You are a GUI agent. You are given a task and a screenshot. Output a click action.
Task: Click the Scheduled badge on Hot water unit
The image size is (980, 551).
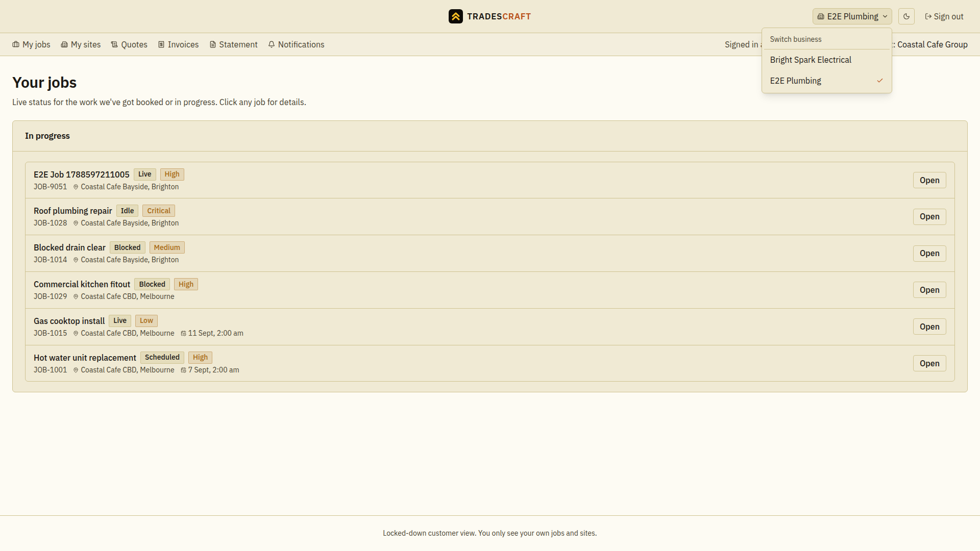(x=162, y=357)
